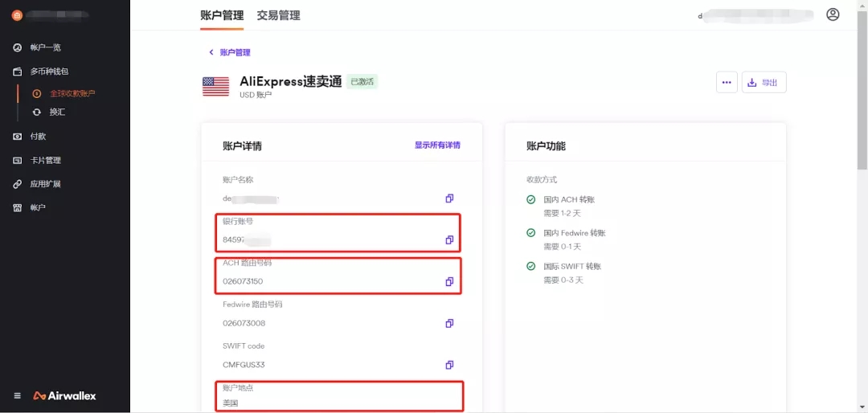The height and width of the screenshot is (413, 868).
Task: Copy the SWIFT code
Action: click(449, 365)
